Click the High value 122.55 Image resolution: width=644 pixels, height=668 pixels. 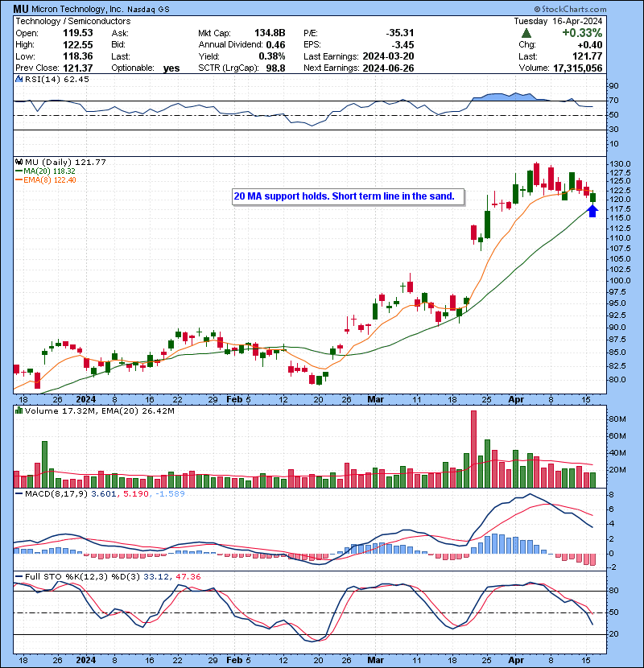(78, 44)
